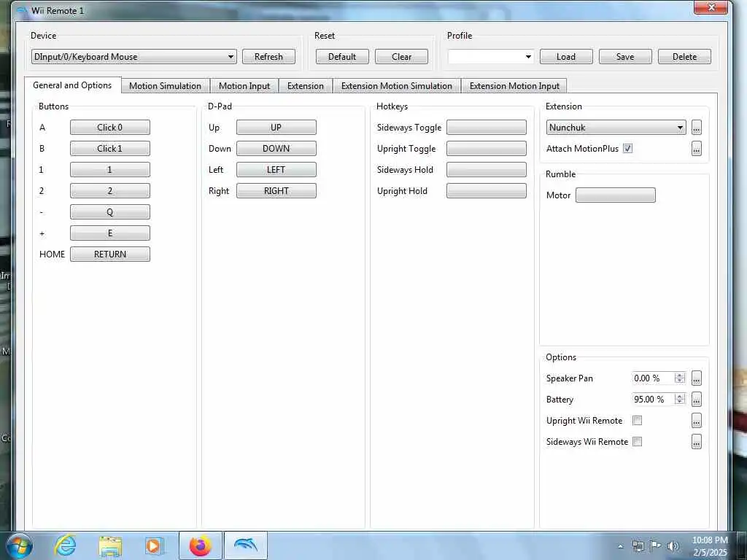Close the Wii Remote 1 window
747x560 pixels.
[711, 7]
